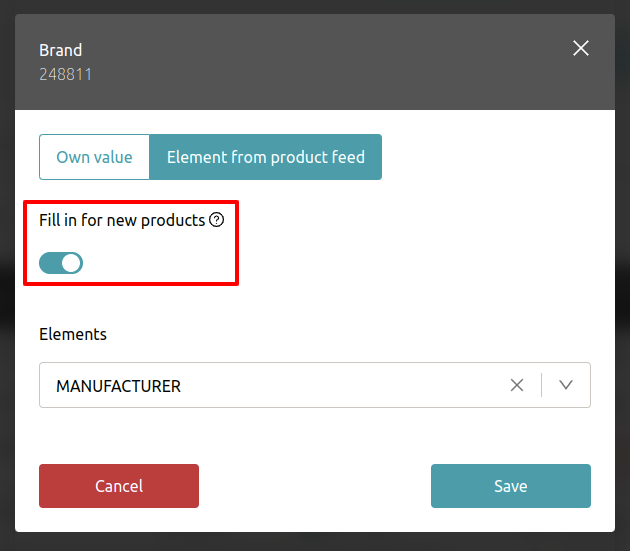The height and width of the screenshot is (551, 630).
Task: Click the white knob of the toggle switch
Action: pos(71,263)
